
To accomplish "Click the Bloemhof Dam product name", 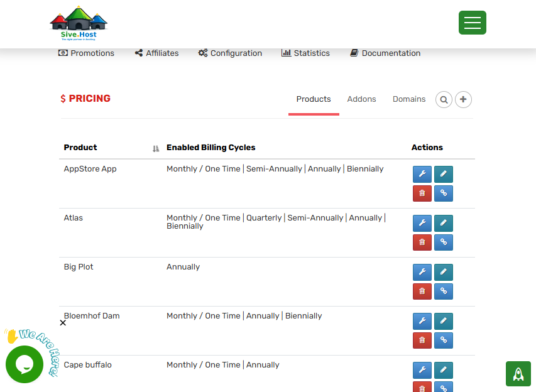I will [92, 316].
